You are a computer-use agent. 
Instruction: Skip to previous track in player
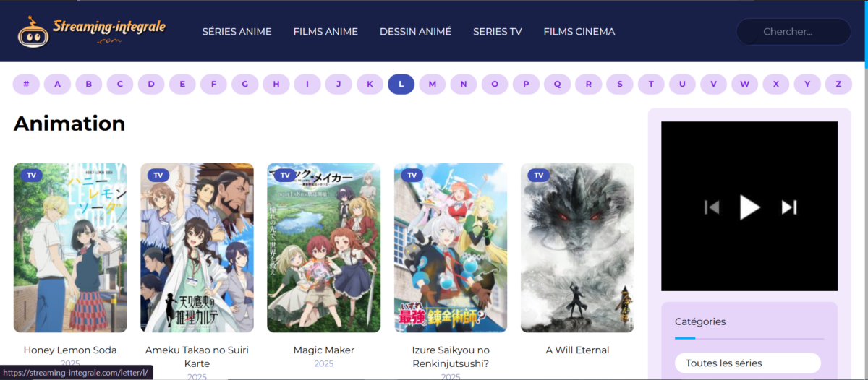712,207
